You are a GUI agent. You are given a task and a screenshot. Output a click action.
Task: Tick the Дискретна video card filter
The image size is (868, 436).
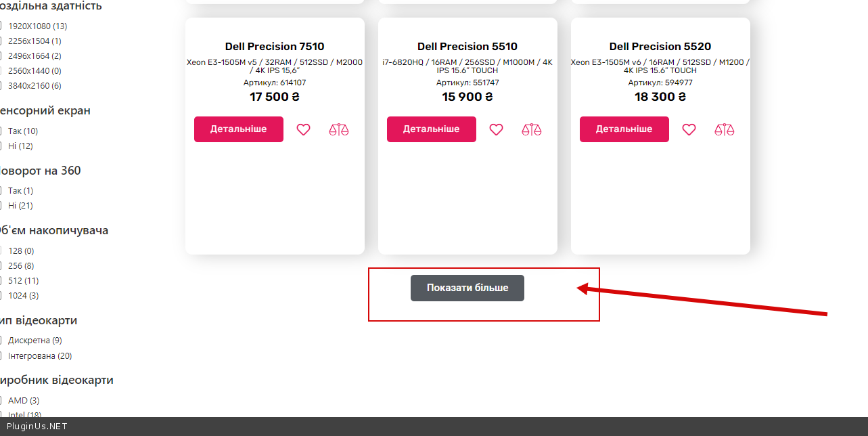(1, 341)
